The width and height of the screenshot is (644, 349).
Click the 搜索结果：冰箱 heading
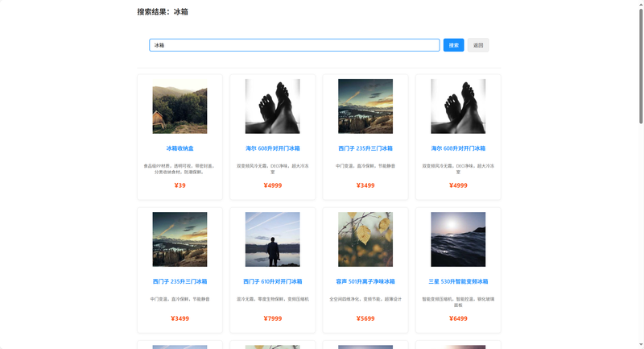[x=163, y=12]
